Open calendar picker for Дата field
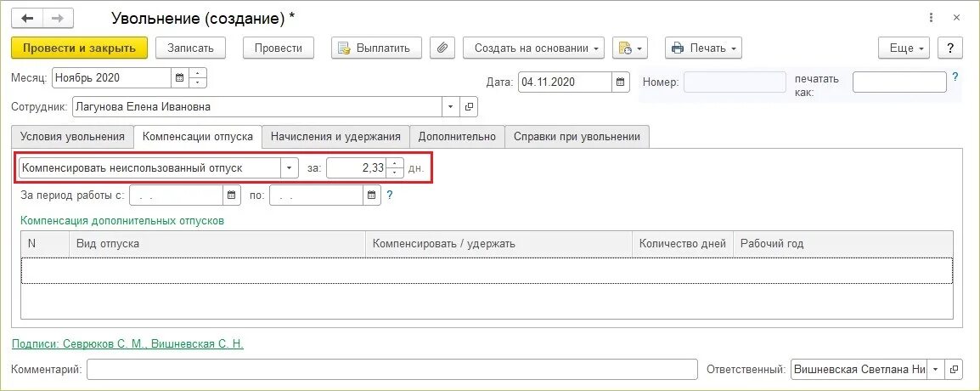The image size is (980, 391). [x=620, y=82]
